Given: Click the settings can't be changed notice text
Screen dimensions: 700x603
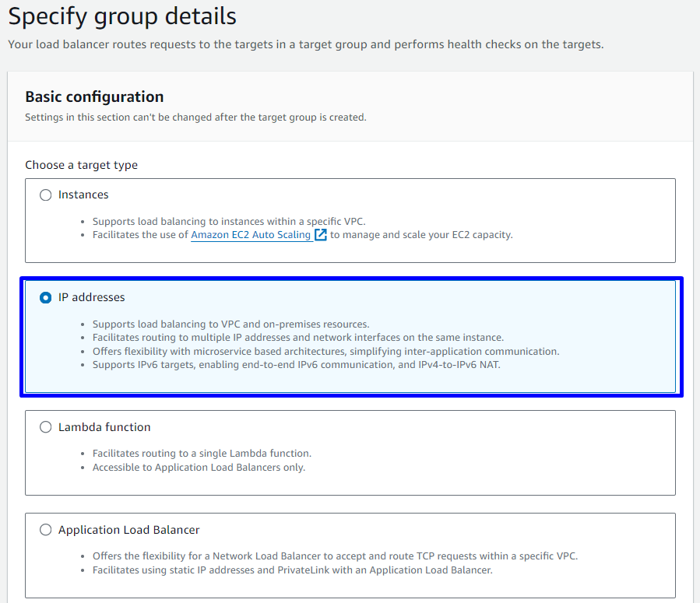Looking at the screenshot, I should coord(195,117).
